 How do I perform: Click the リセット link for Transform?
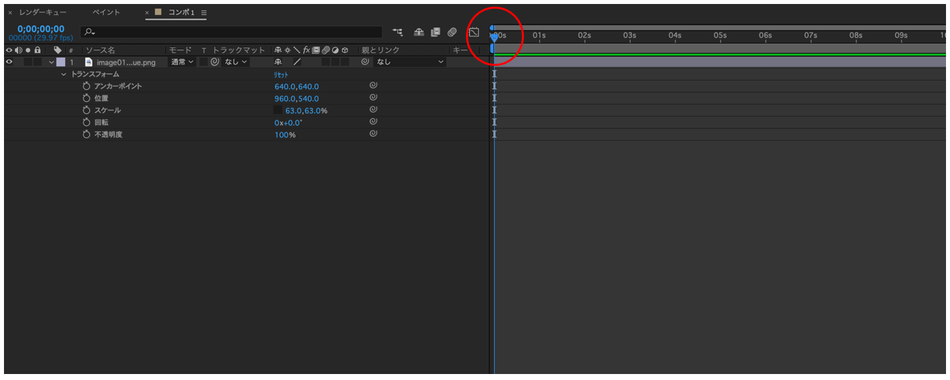click(281, 74)
